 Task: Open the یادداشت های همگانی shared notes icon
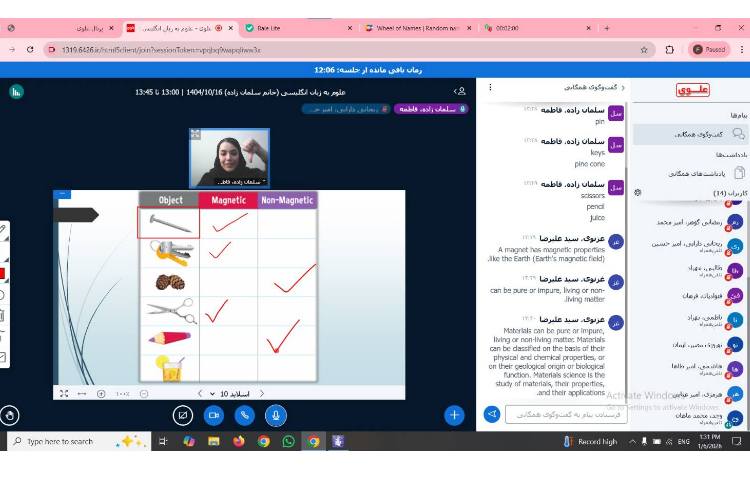(739, 173)
